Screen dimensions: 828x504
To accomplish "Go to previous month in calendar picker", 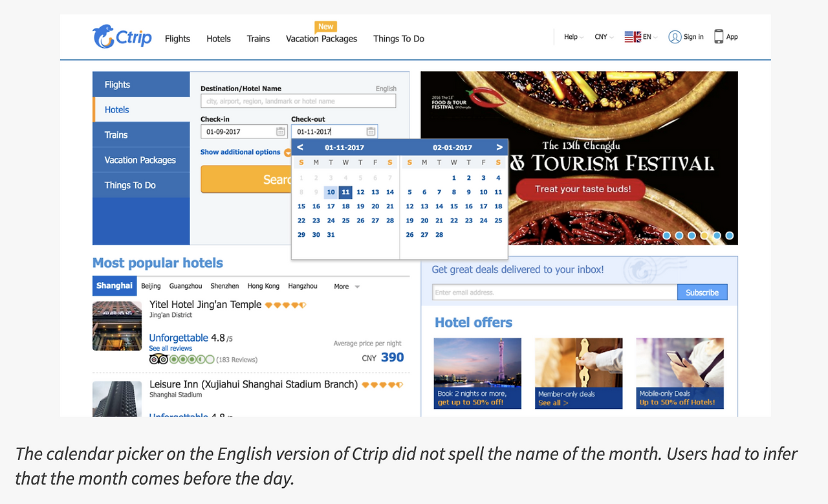I will coord(300,148).
